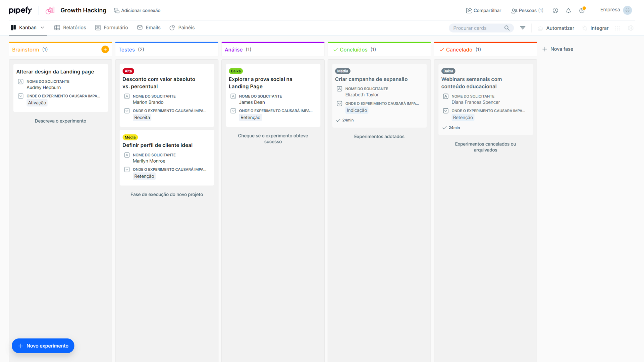Viewport: 644px width, 362px height.
Task: Open the Emails tab
Action: (x=149, y=27)
